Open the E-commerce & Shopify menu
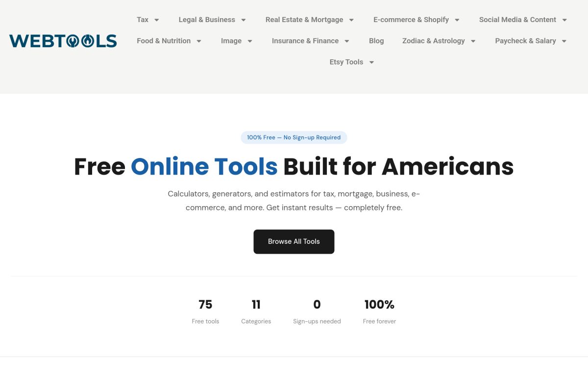The height and width of the screenshot is (368, 588). [x=411, y=20]
